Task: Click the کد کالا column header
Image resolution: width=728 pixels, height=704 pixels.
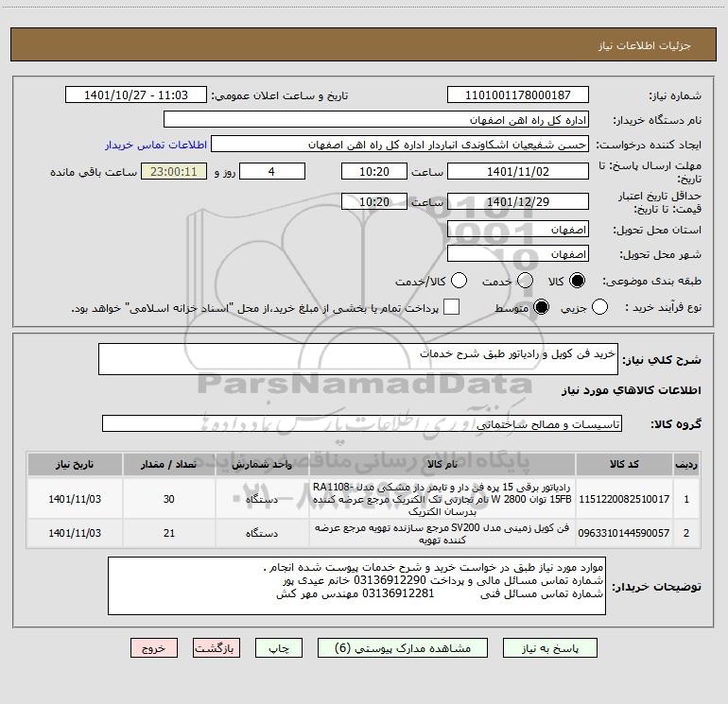Action: [624, 464]
